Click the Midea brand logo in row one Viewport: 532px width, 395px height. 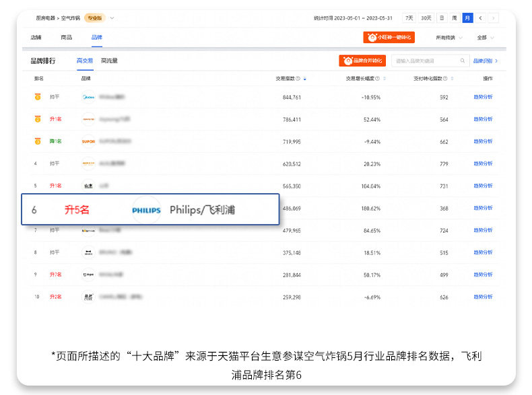(x=88, y=97)
